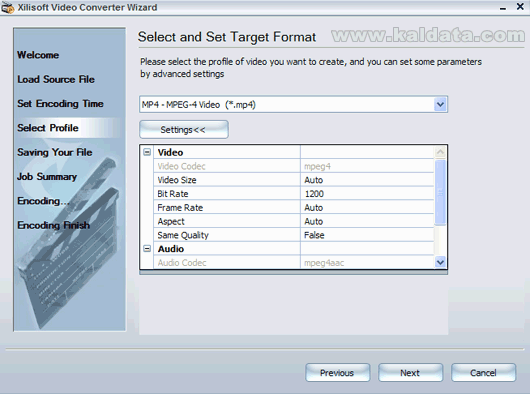Collapse the advanced Settings<< panel
The width and height of the screenshot is (530, 394).
[x=184, y=130]
